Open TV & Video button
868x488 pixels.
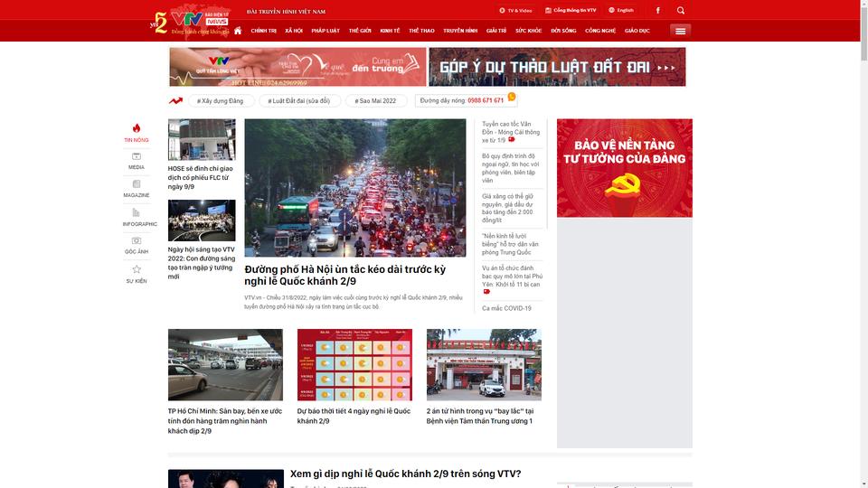tap(515, 11)
